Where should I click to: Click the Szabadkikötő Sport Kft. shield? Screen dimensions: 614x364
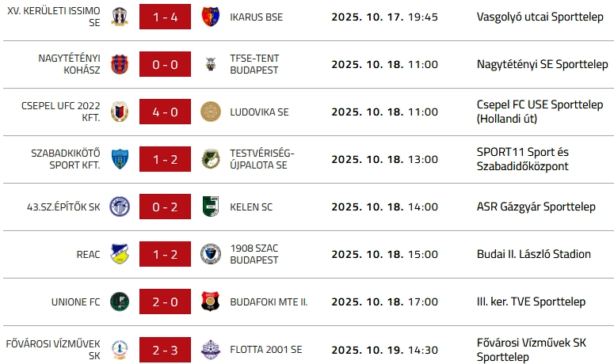pyautogui.click(x=120, y=159)
